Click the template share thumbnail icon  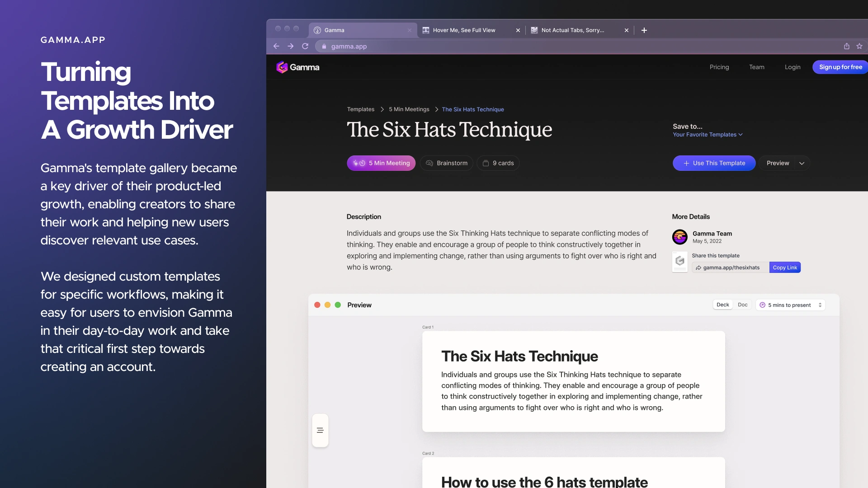pos(680,262)
